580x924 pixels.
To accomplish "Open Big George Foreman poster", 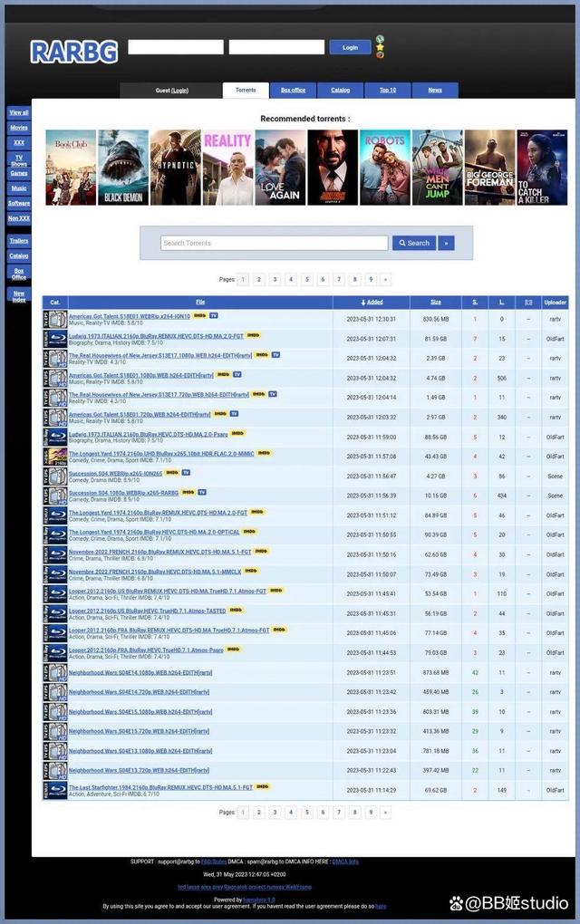I will coord(489,168).
